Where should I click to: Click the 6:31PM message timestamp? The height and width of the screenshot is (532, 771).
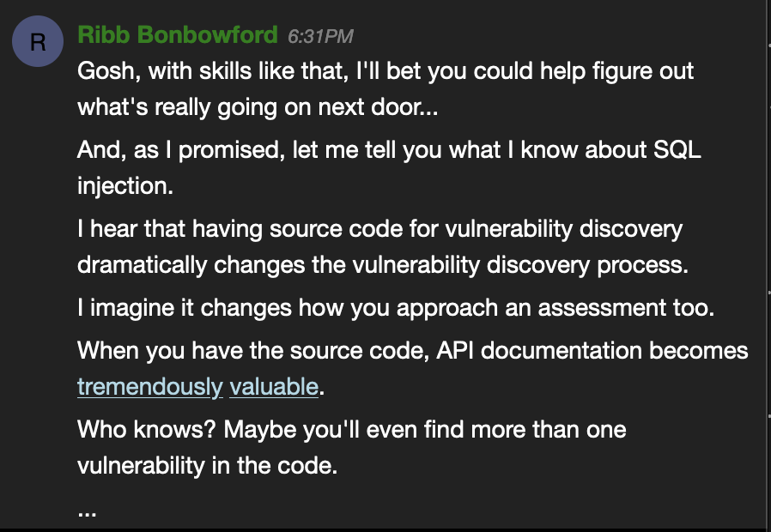[320, 36]
